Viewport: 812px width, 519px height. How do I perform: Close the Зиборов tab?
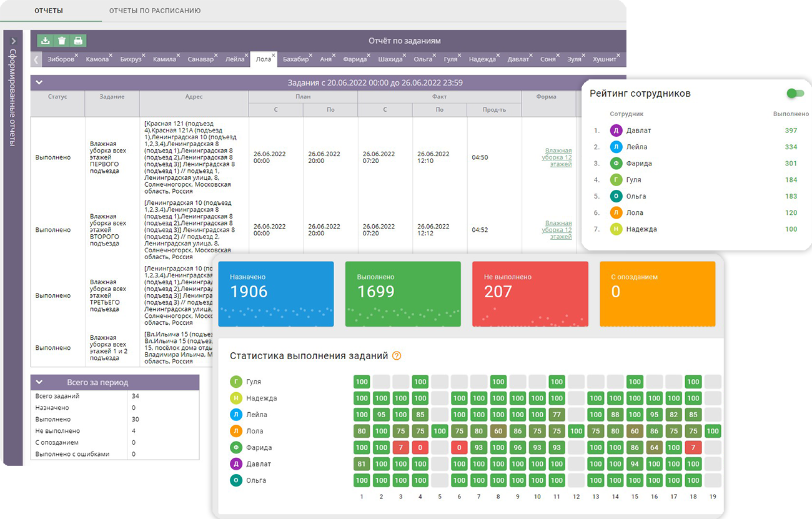tap(76, 56)
